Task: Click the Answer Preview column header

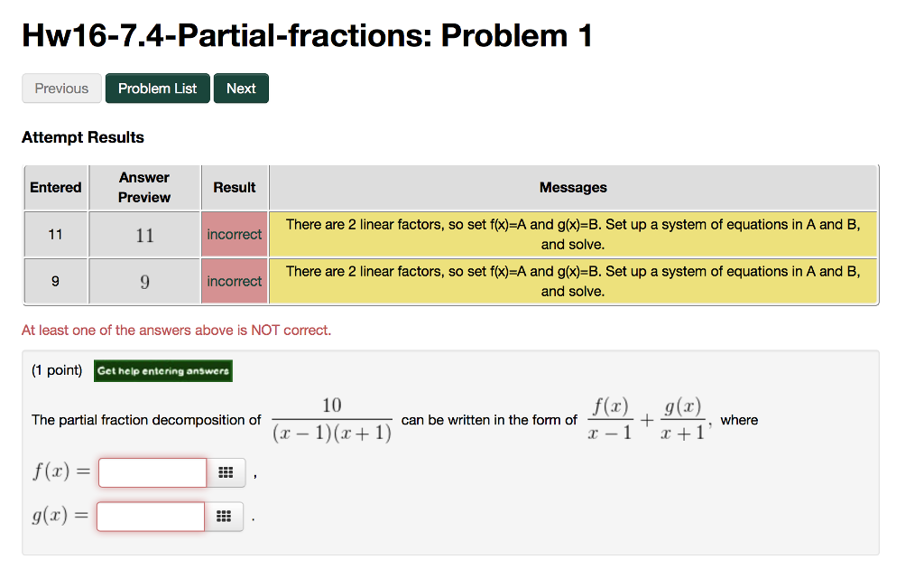Action: click(x=143, y=187)
